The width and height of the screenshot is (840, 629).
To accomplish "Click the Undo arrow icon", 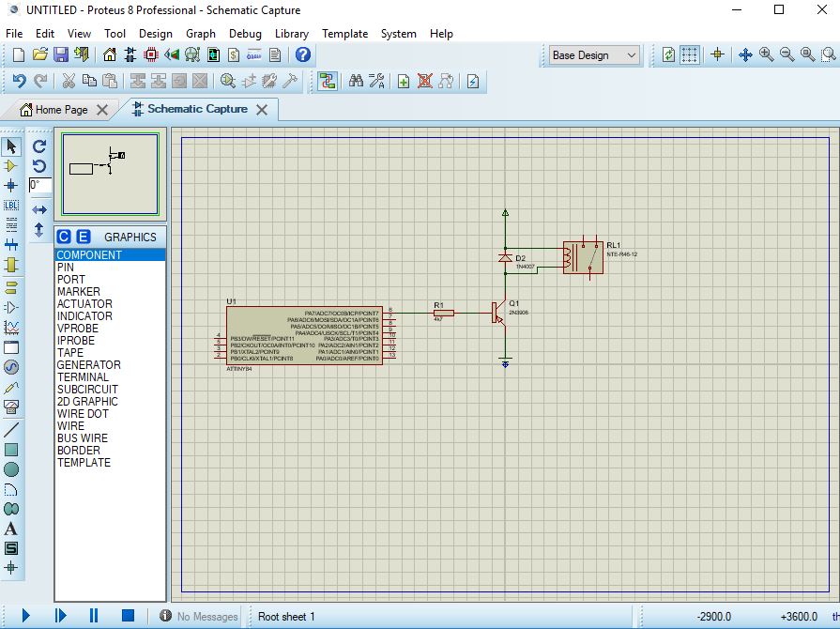I will (19, 82).
